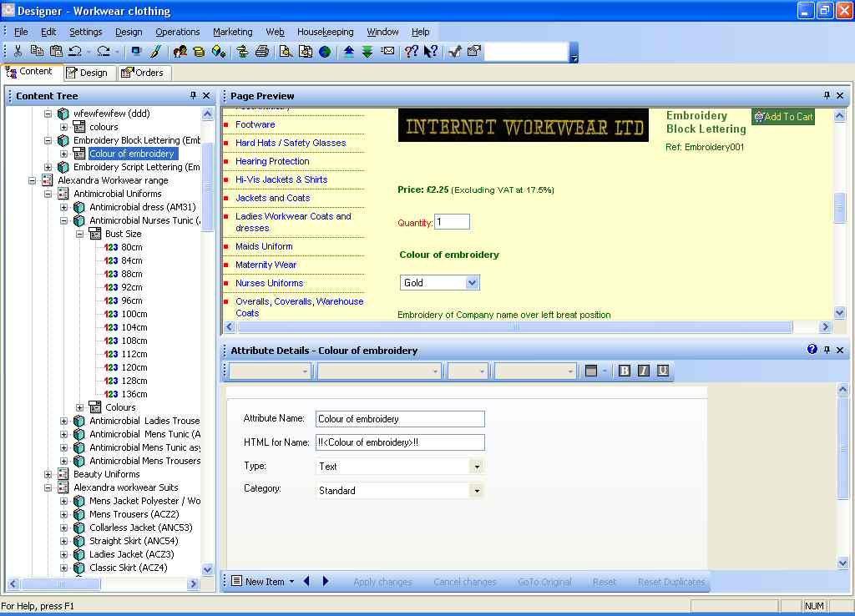
Task: Click the Attribute Name input field
Action: 400,419
